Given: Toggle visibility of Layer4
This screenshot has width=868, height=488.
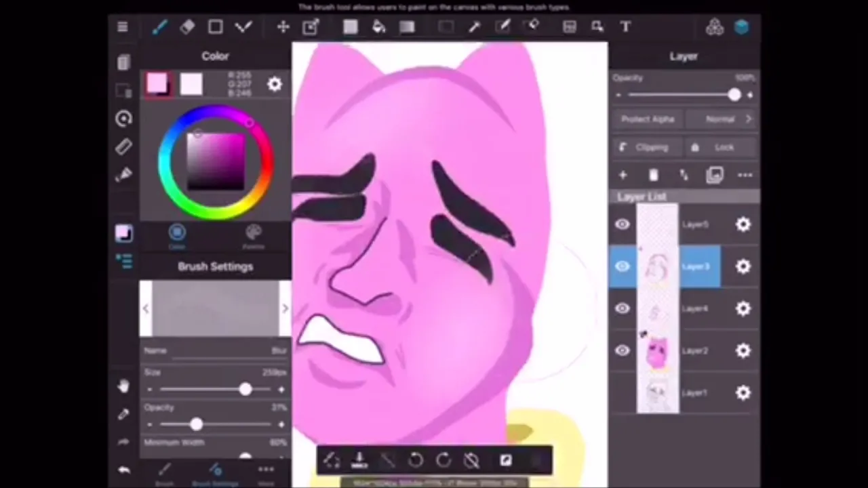Looking at the screenshot, I should [x=623, y=308].
